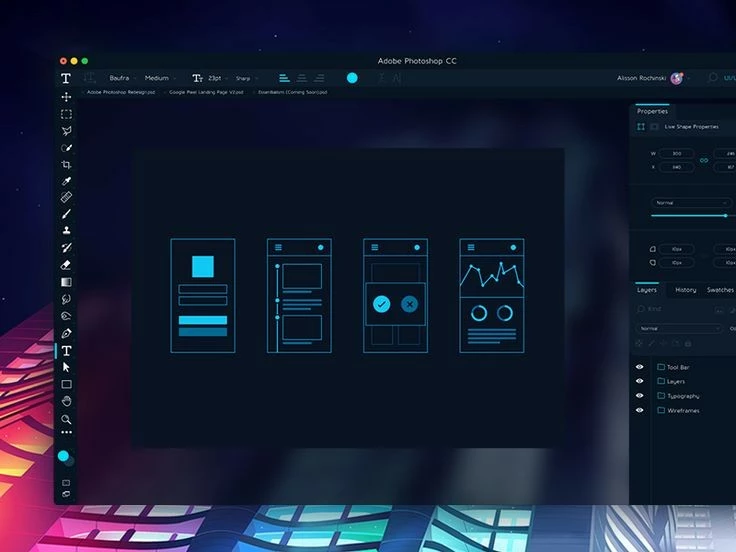
Task: Select the Rectangle shape tool
Action: click(66, 384)
